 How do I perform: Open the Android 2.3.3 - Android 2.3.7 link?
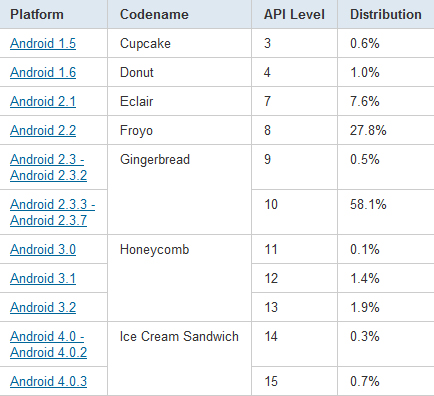click(52, 212)
